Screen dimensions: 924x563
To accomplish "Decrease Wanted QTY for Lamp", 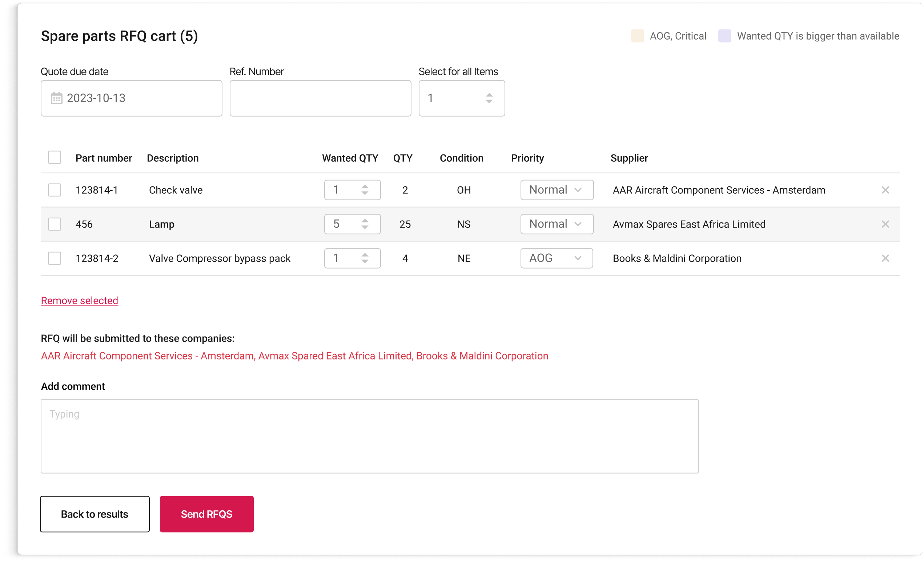I will (x=365, y=228).
